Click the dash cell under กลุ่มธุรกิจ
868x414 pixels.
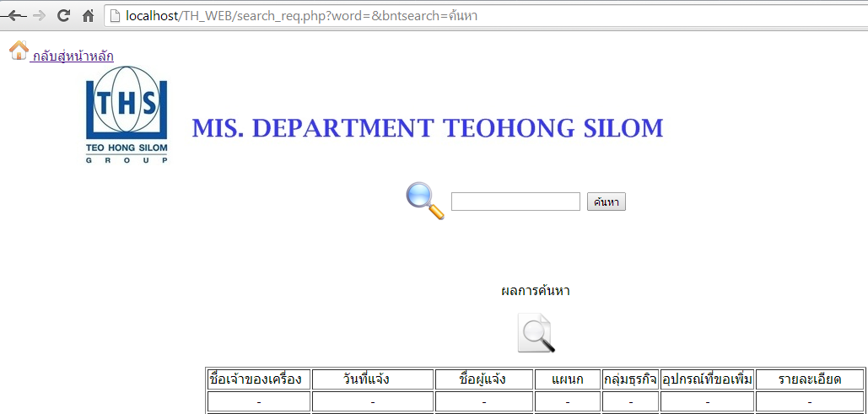(630, 402)
